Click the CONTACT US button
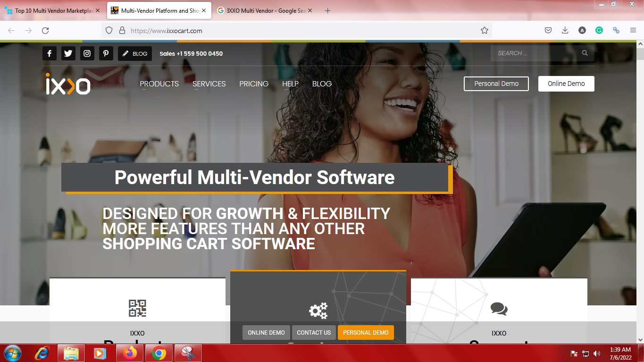The image size is (644, 362). click(x=314, y=332)
